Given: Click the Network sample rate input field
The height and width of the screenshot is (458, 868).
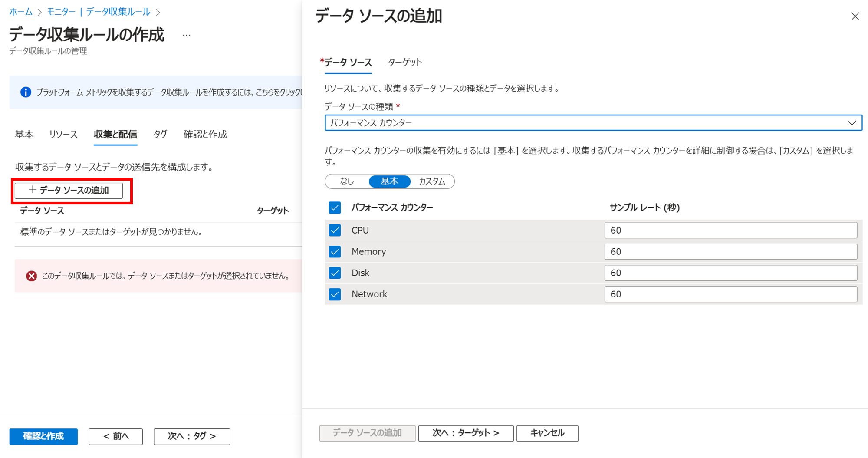Looking at the screenshot, I should pos(731,294).
